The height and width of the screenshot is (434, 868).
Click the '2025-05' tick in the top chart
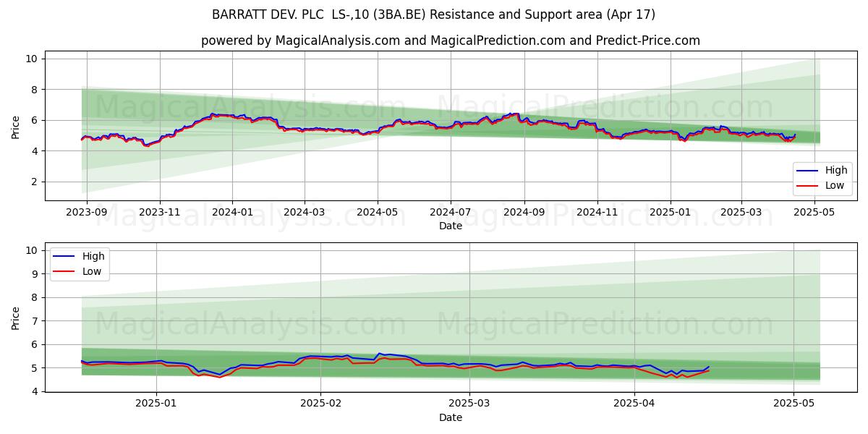(x=814, y=213)
